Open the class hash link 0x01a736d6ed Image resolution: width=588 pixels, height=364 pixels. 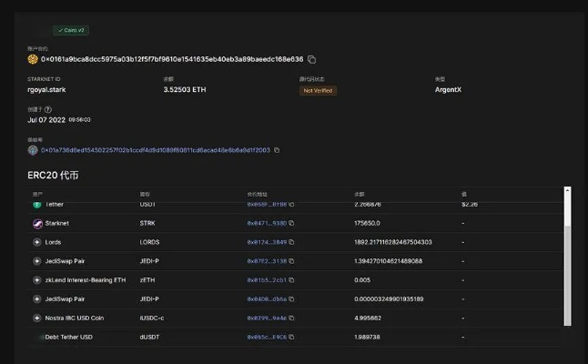[x=155, y=150]
